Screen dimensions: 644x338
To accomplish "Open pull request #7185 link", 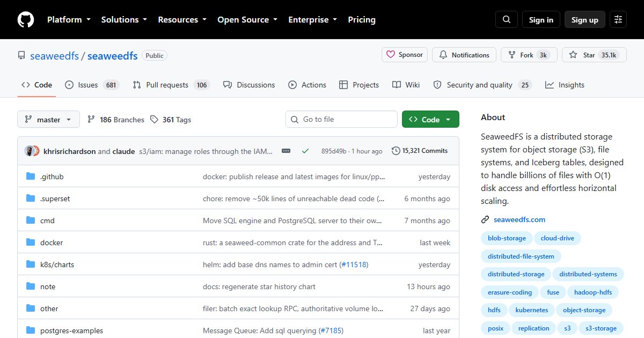I will [x=330, y=330].
